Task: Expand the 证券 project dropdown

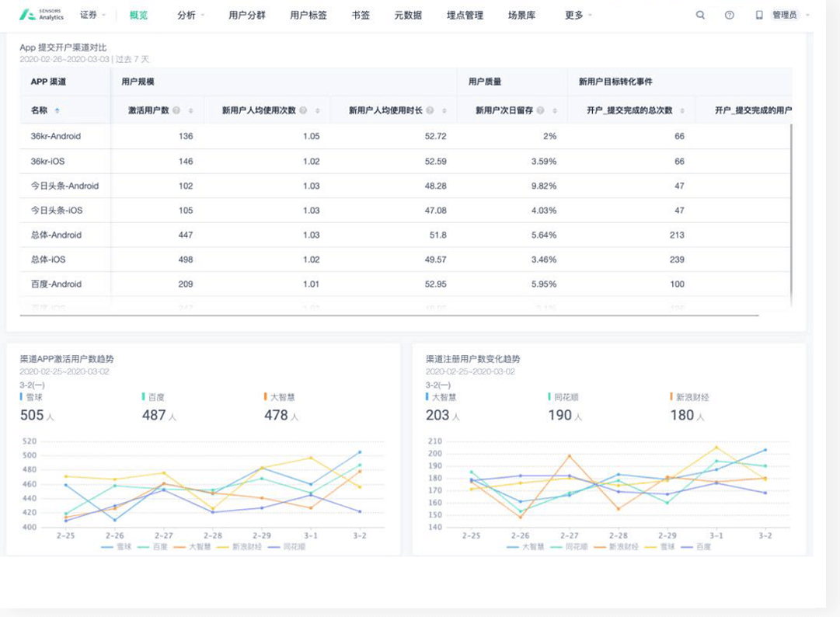Action: click(92, 15)
